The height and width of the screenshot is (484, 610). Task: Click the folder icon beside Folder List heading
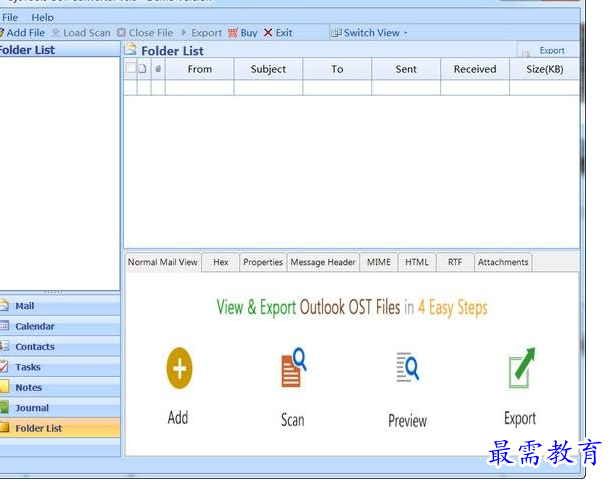[130, 50]
